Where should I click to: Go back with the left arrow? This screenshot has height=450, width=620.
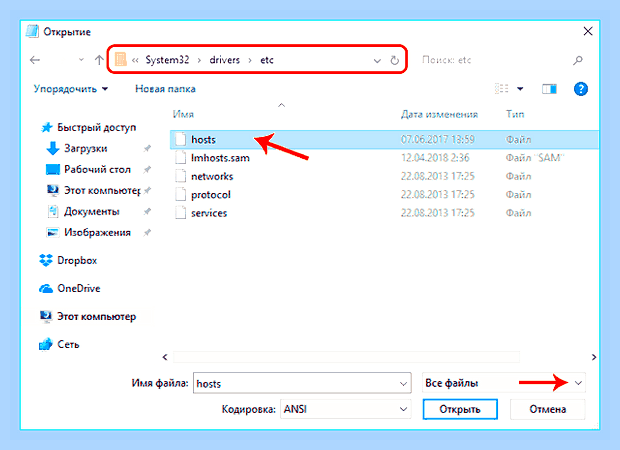(35, 60)
